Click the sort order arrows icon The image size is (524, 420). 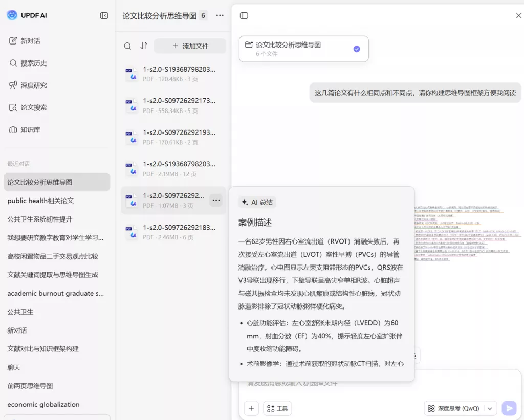click(x=144, y=46)
